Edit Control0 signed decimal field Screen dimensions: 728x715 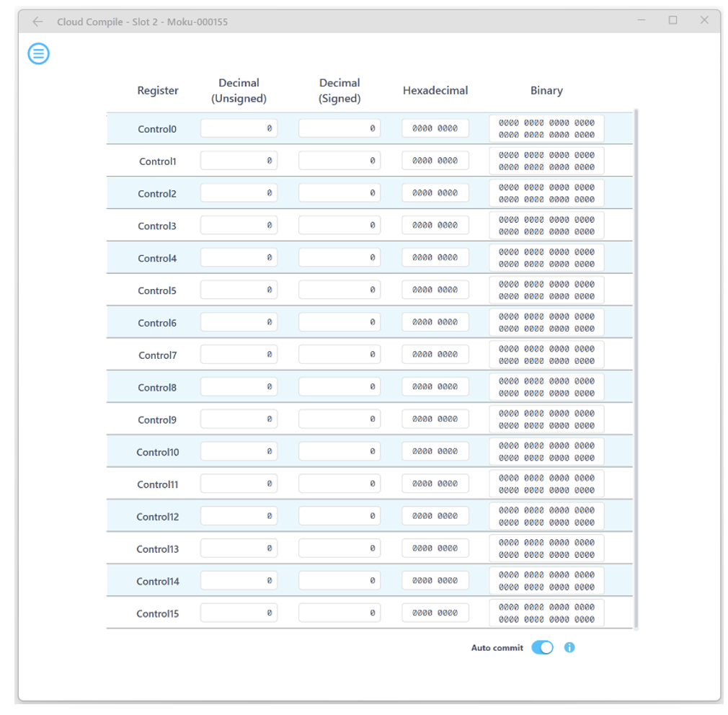pos(339,128)
